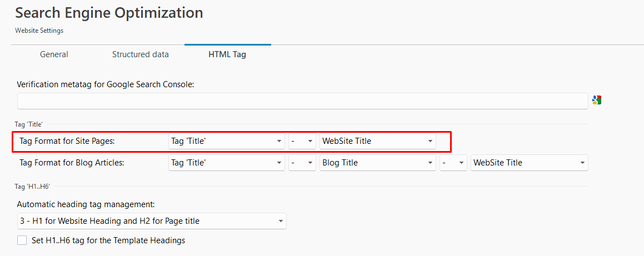
Task: Open Site Pages Tag 'Title' dropdown
Action: pos(227,141)
